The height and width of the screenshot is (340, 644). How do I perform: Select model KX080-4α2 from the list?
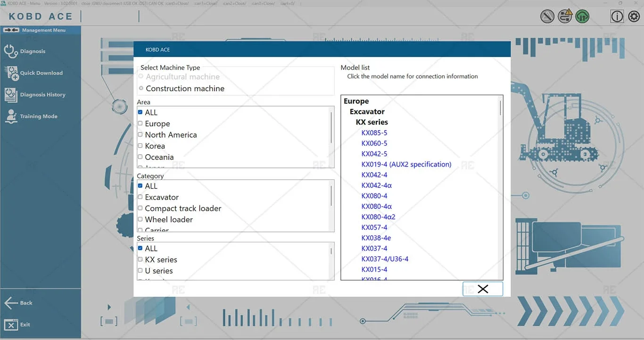[x=379, y=217]
